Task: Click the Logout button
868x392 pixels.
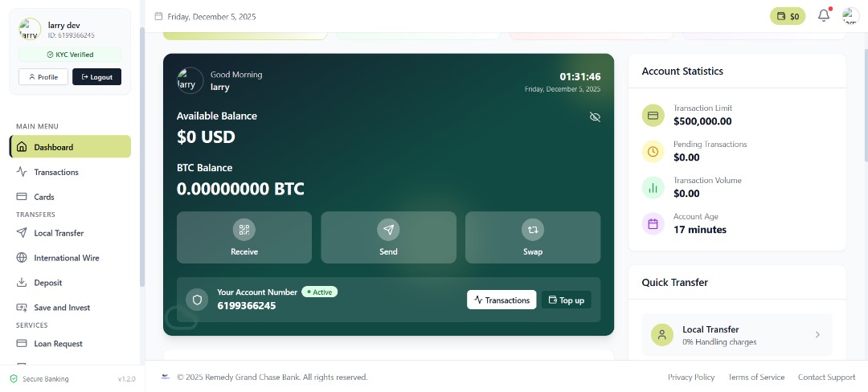Action: (x=97, y=77)
